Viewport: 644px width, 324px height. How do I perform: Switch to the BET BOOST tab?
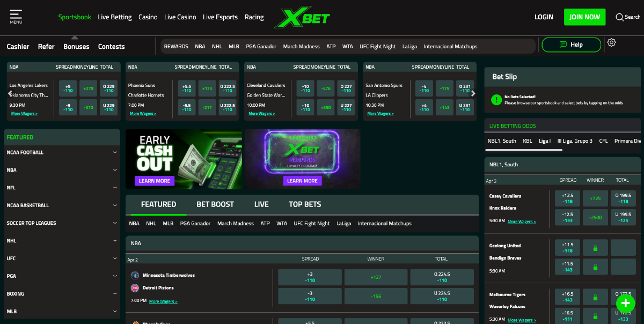coord(215,204)
